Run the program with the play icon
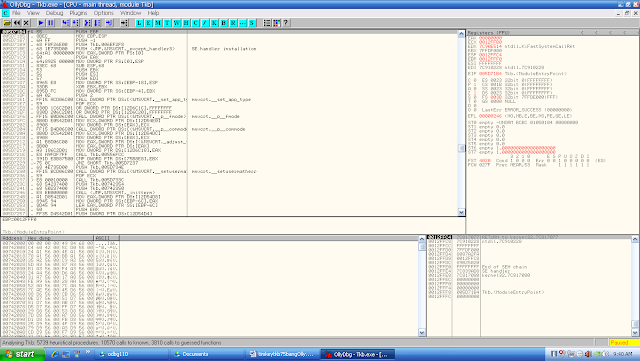The image size is (640, 361). coord(41,23)
